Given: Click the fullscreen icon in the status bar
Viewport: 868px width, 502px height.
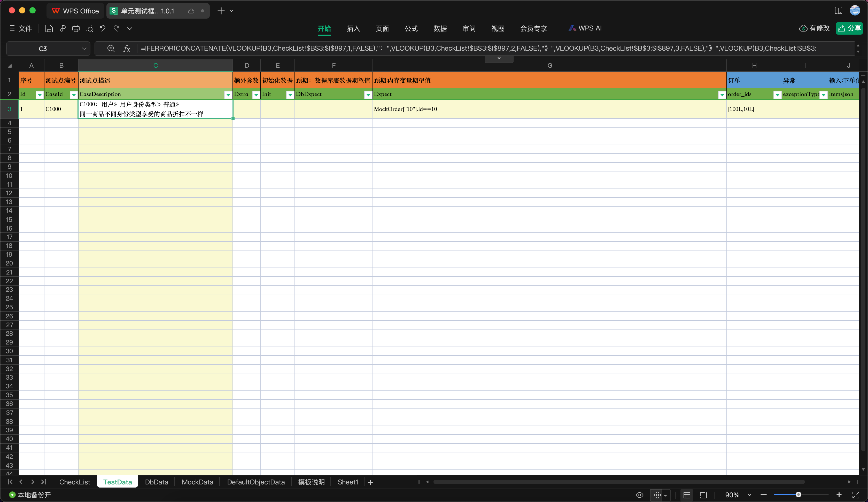Looking at the screenshot, I should point(856,495).
